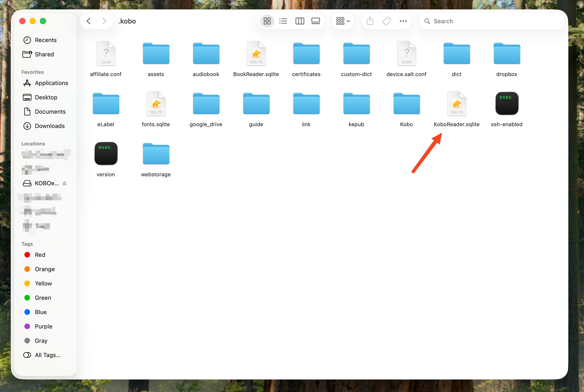Go back using the back arrow

tap(89, 21)
